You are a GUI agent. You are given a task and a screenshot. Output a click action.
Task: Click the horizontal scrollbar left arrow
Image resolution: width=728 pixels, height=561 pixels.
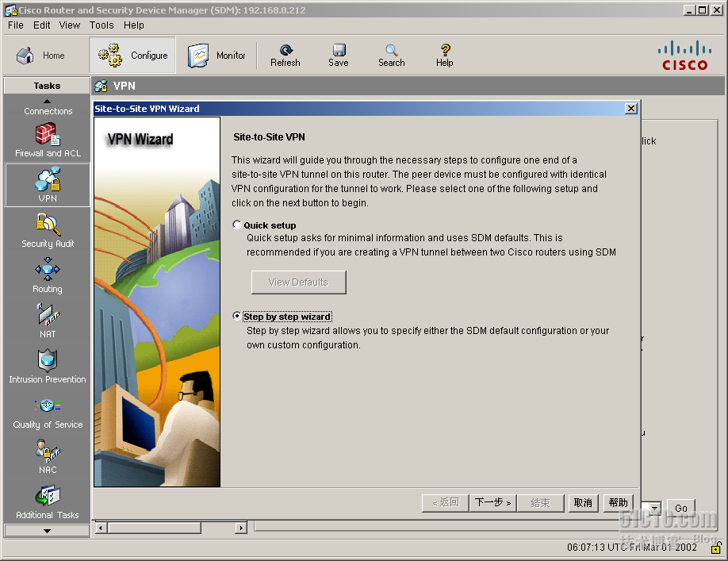[x=102, y=528]
